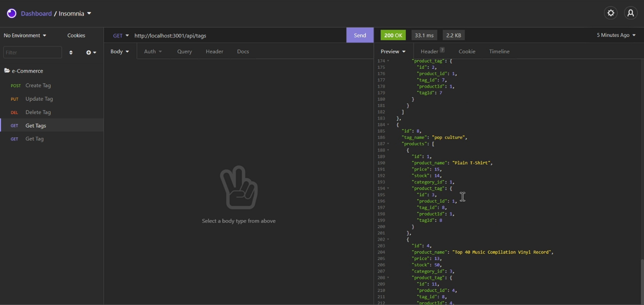Open the 5 Minutes Ago history dropdown
This screenshot has width=644, height=305.
coord(616,35)
